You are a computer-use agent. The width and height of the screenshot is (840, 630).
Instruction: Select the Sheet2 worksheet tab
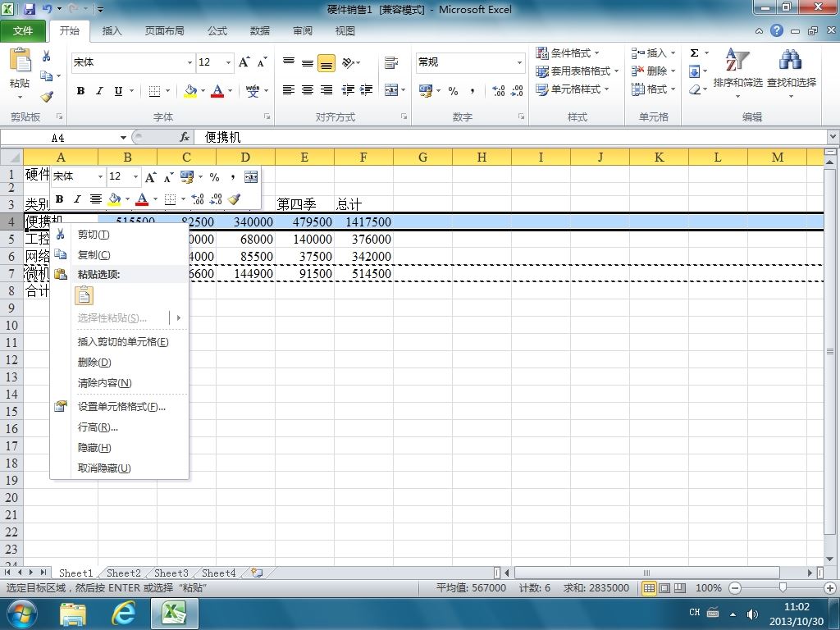[x=123, y=573]
